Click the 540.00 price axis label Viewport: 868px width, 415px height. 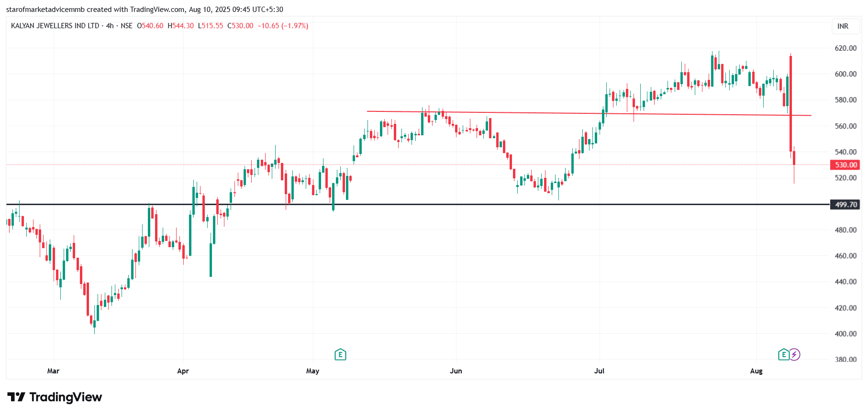pos(846,152)
